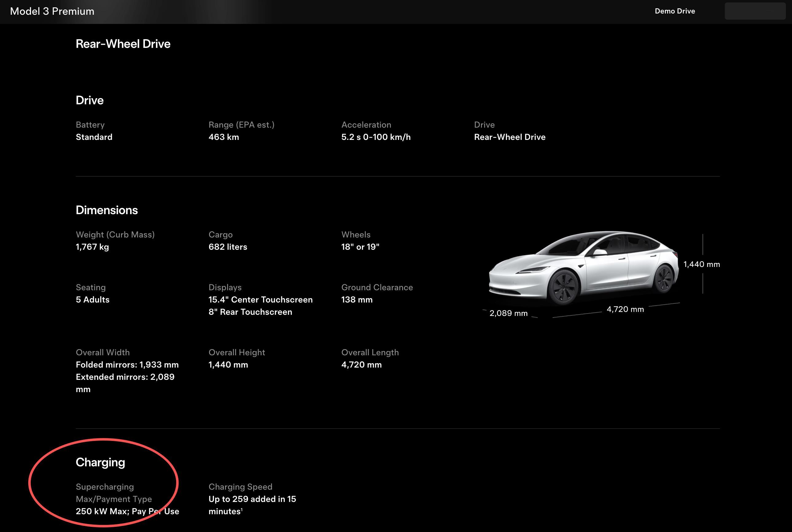Click the 1,440 mm height dimension on car diagram

(701, 264)
